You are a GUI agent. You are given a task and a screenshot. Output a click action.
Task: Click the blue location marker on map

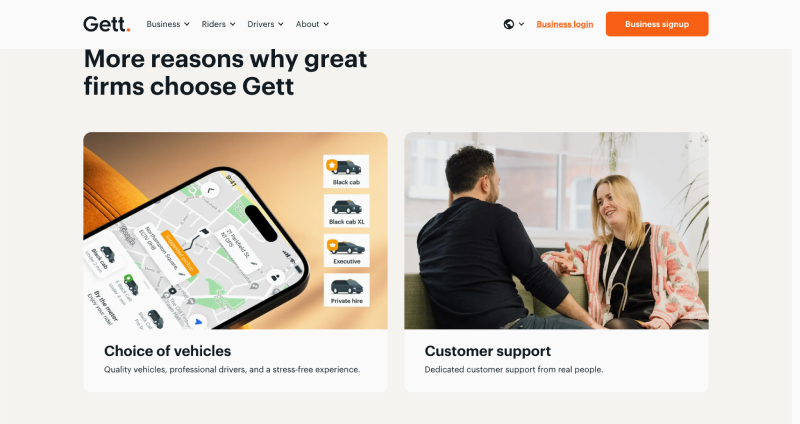[x=198, y=322]
